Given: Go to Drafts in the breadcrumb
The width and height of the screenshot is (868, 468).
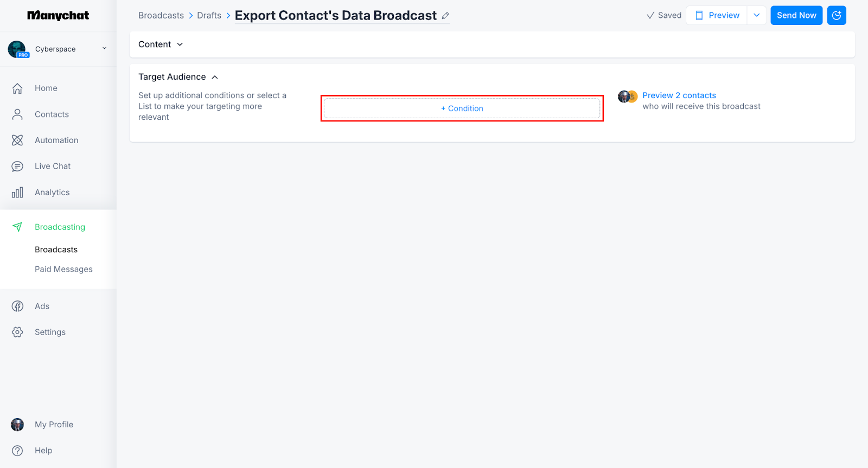Looking at the screenshot, I should [209, 16].
